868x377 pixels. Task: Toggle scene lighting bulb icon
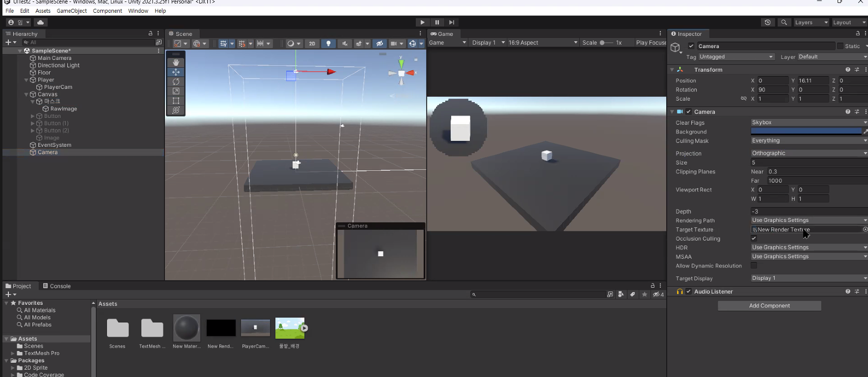[x=328, y=43]
